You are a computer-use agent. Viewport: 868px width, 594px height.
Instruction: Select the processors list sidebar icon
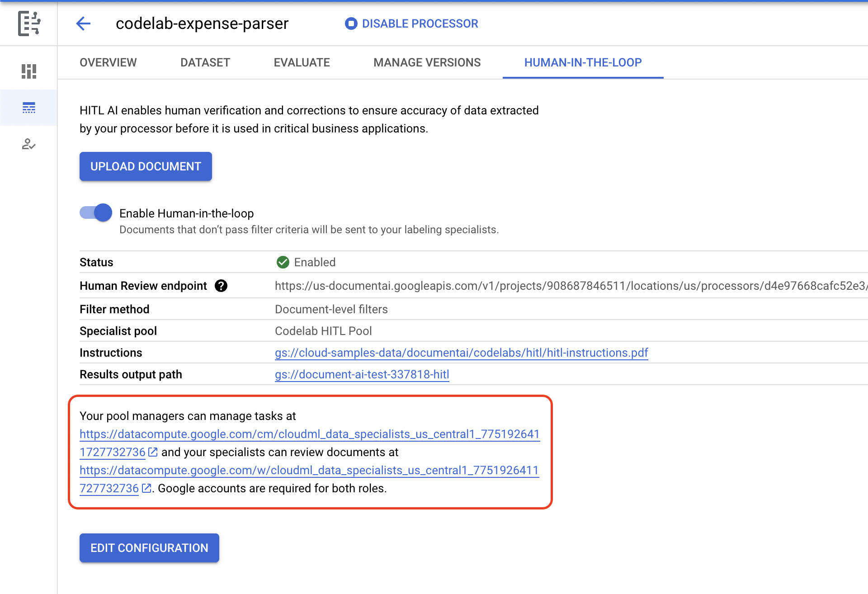click(29, 108)
